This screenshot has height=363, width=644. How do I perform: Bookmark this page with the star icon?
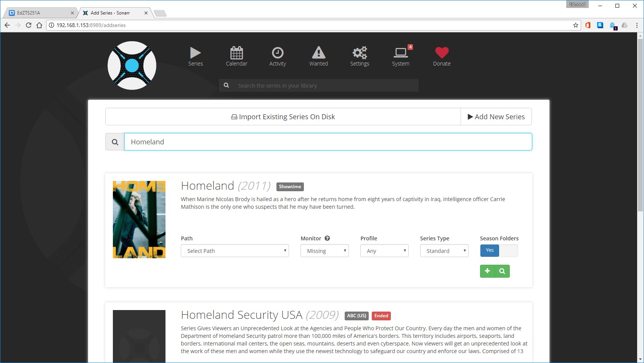pyautogui.click(x=576, y=25)
